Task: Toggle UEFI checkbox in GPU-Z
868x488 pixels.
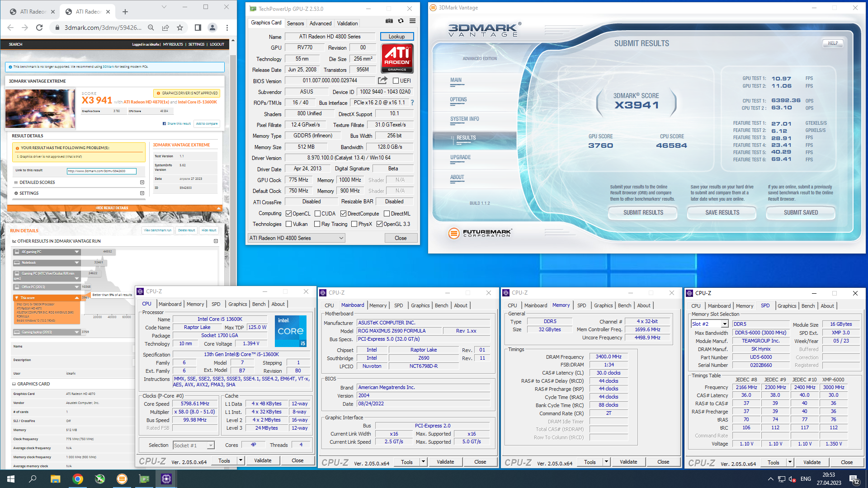Action: click(396, 81)
